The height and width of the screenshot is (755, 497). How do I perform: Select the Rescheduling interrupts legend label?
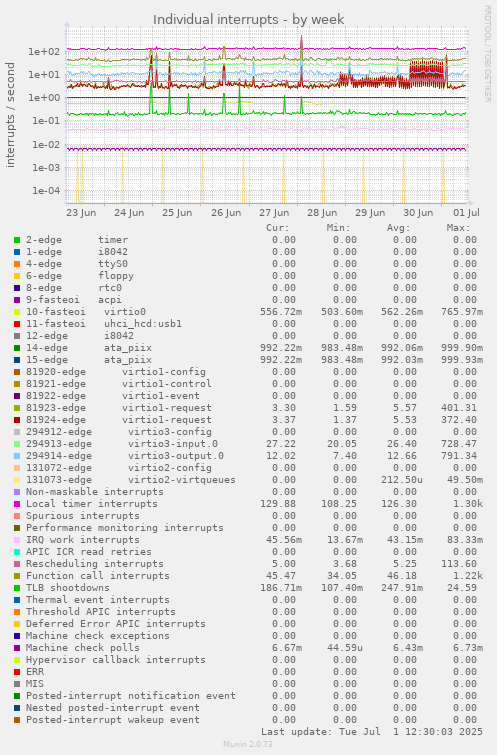[x=94, y=564]
